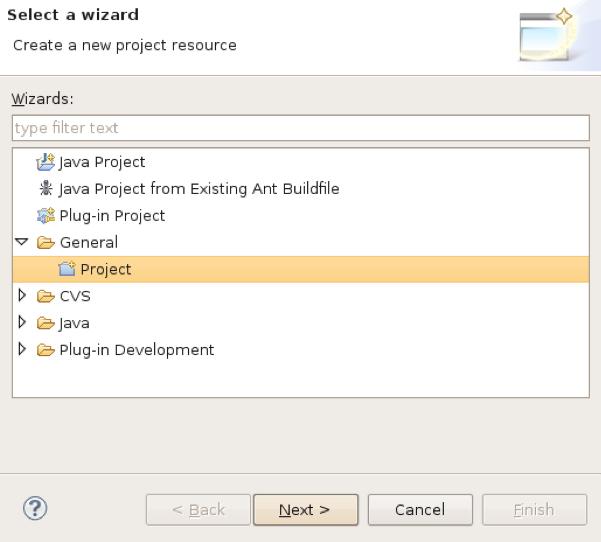This screenshot has width=601, height=542.
Task: Click the Project item icon under General
Action: tap(67, 269)
